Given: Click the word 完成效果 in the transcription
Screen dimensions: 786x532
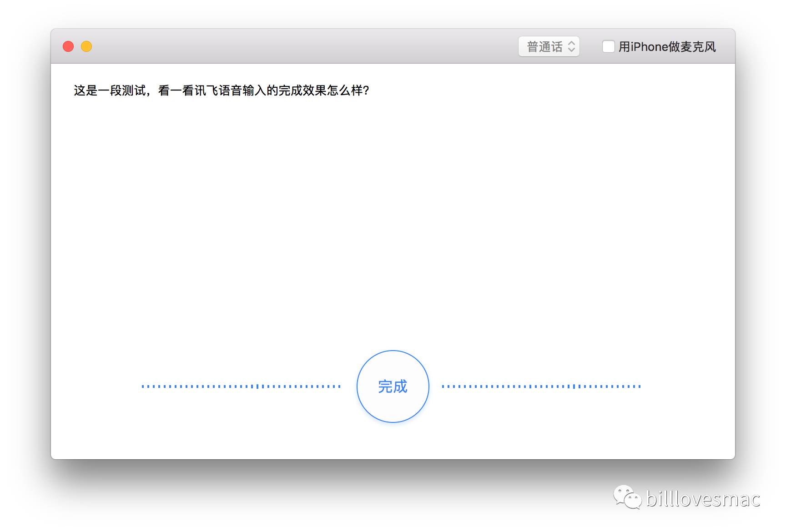Looking at the screenshot, I should click(302, 90).
